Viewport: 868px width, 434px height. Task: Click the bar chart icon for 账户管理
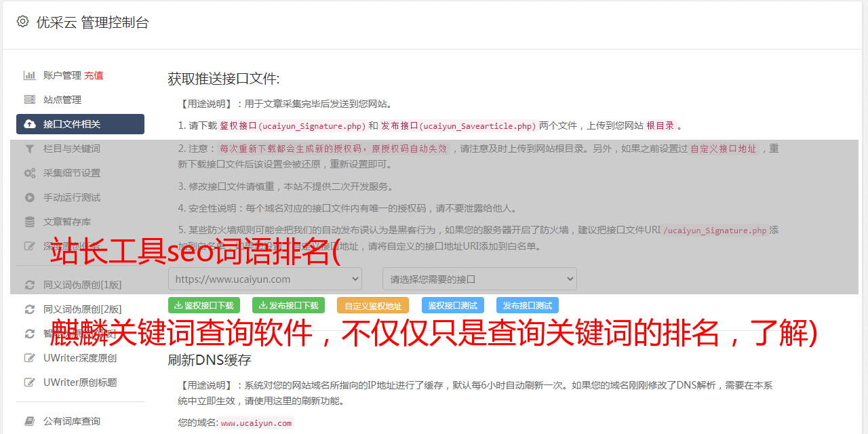(30, 75)
